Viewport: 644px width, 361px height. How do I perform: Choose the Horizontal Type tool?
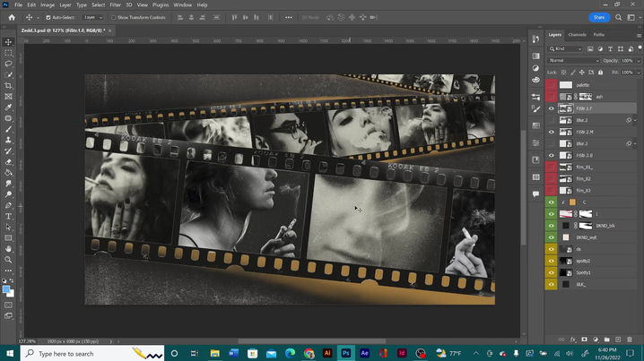coord(8,216)
